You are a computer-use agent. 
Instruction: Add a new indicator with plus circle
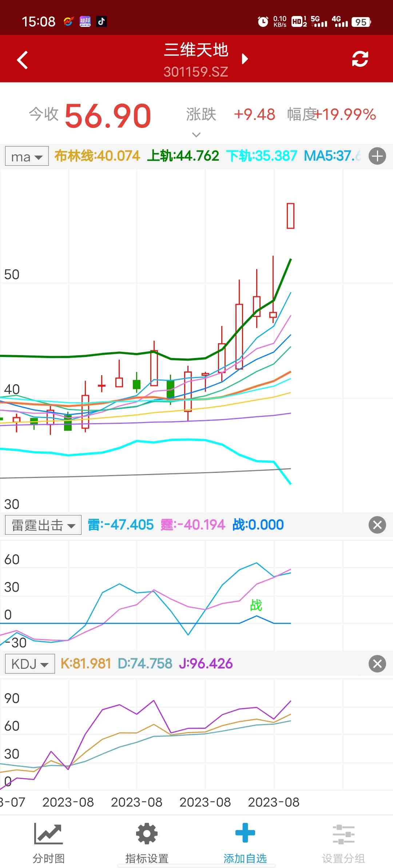click(377, 156)
